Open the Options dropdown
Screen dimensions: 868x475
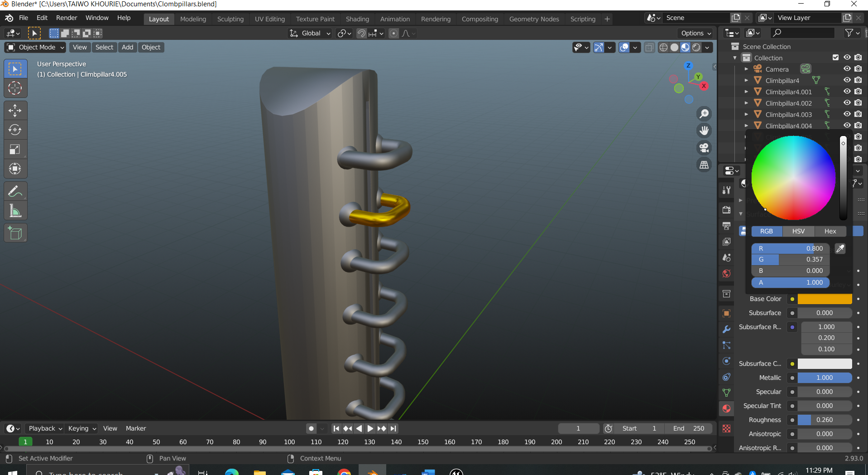pyautogui.click(x=696, y=33)
